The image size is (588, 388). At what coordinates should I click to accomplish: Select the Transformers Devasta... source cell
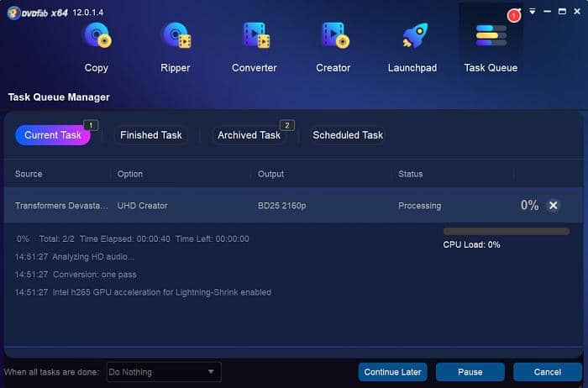click(x=61, y=206)
